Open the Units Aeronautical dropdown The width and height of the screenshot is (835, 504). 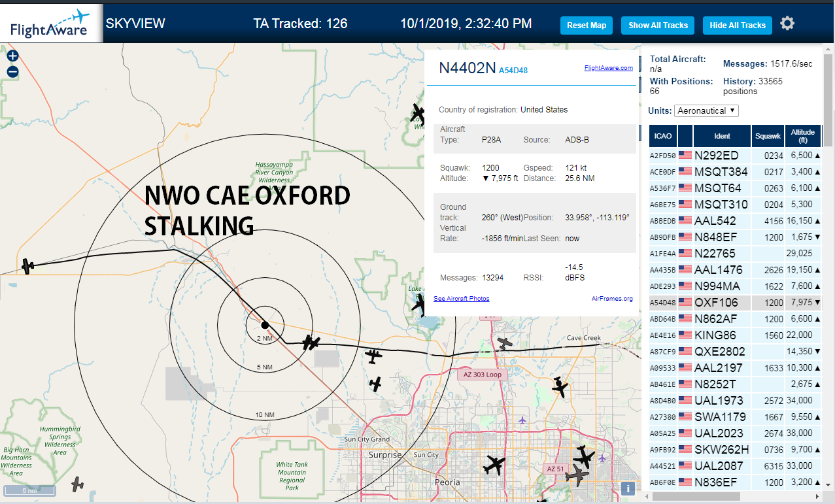706,110
